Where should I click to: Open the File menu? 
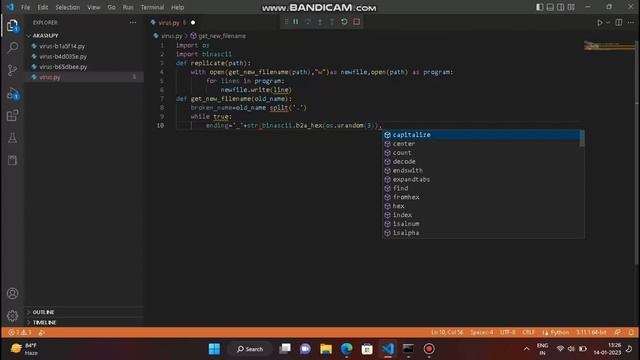tap(25, 7)
